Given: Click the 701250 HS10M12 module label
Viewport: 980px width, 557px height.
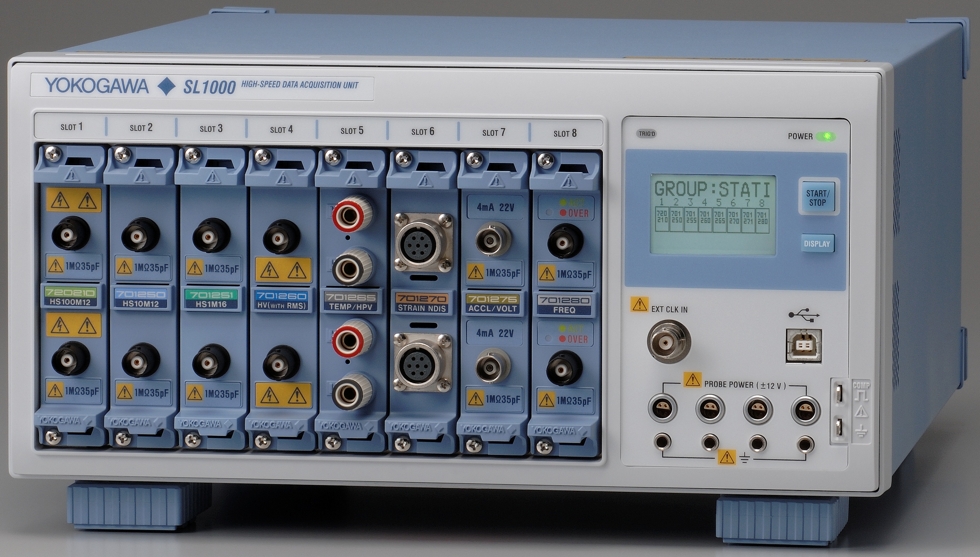Looking at the screenshot, I should coord(141,298).
